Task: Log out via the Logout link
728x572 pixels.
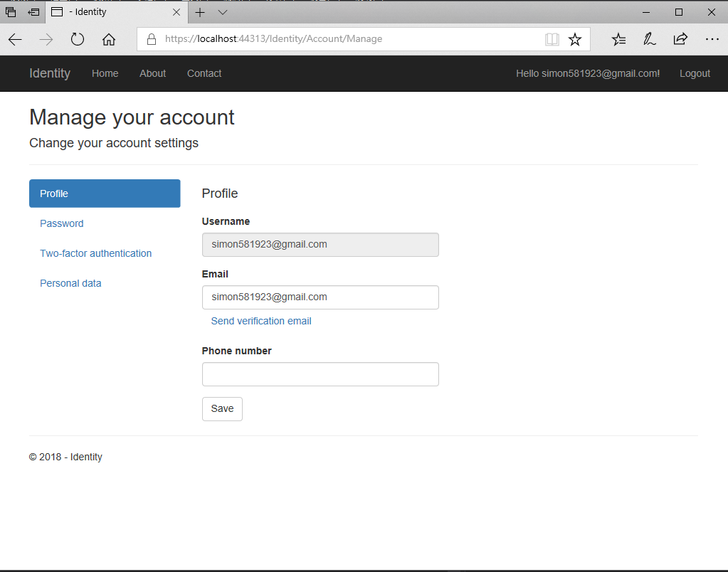Action: [x=695, y=73]
